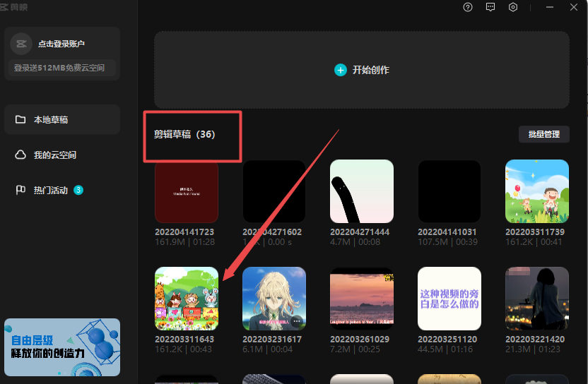Click the draft name 202204141723

pos(184,232)
